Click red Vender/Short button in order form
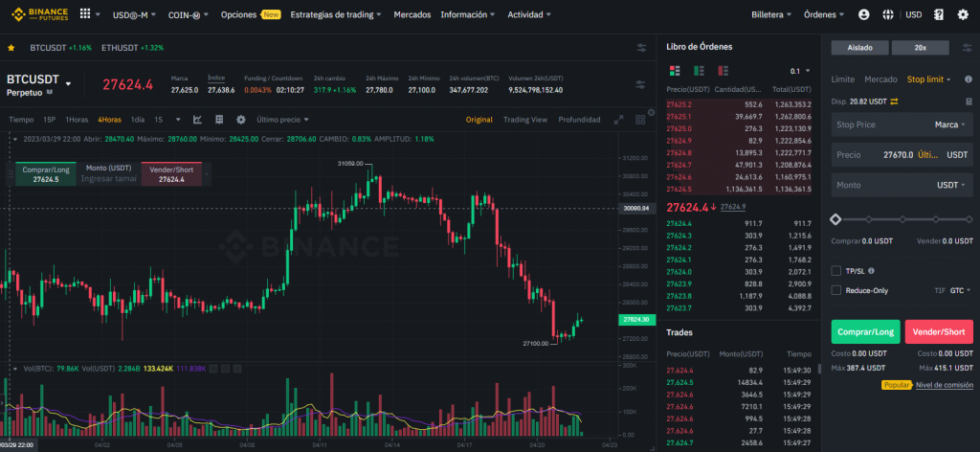Image resolution: width=980 pixels, height=452 pixels. pos(939,332)
